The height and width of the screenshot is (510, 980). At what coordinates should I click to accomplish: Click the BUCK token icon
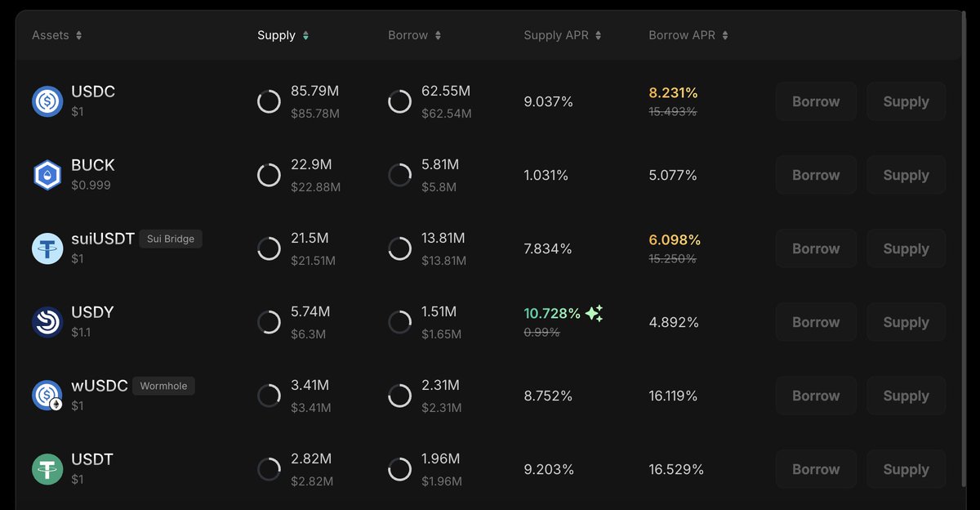[x=47, y=175]
